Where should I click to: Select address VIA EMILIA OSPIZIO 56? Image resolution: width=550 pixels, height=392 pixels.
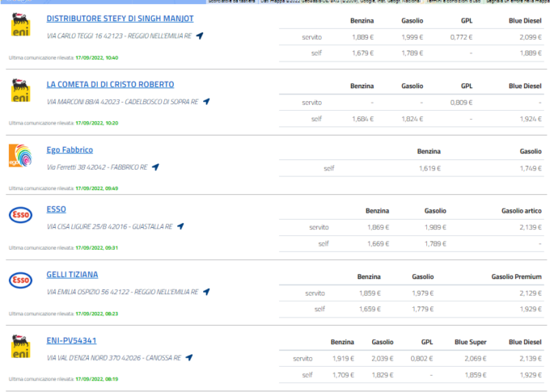pyautogui.click(x=122, y=292)
